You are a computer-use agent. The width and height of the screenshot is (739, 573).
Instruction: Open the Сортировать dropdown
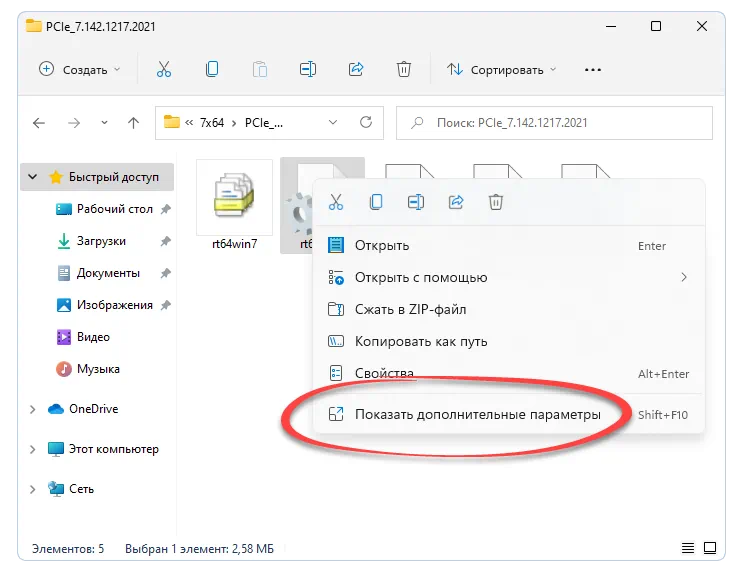[502, 70]
